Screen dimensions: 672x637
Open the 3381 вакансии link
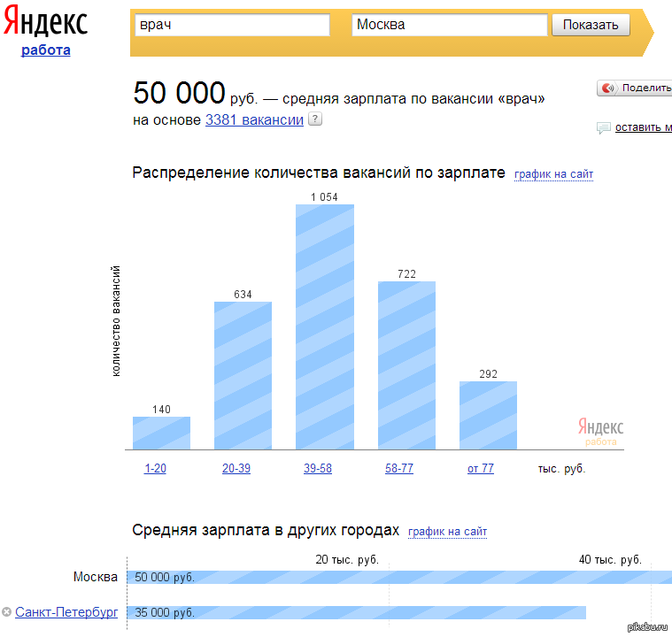(255, 120)
